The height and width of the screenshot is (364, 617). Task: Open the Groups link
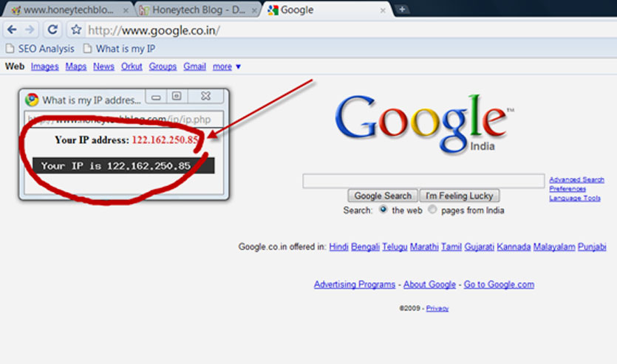pos(163,66)
